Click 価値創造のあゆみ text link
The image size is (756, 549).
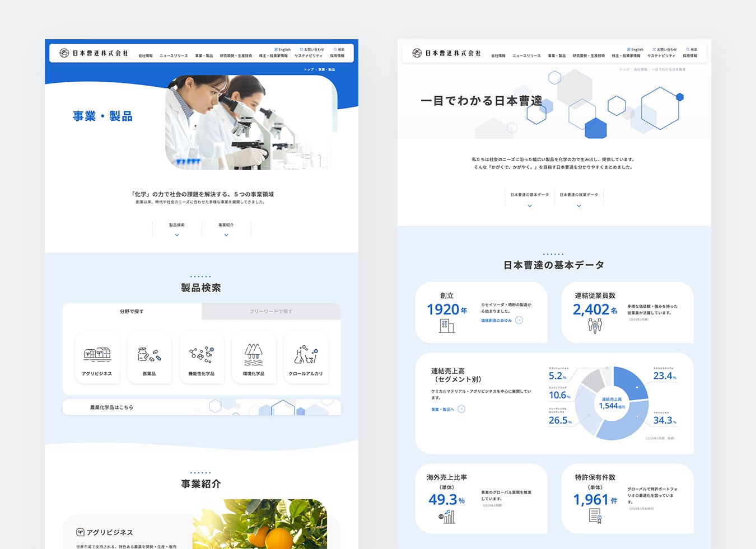[x=496, y=321]
